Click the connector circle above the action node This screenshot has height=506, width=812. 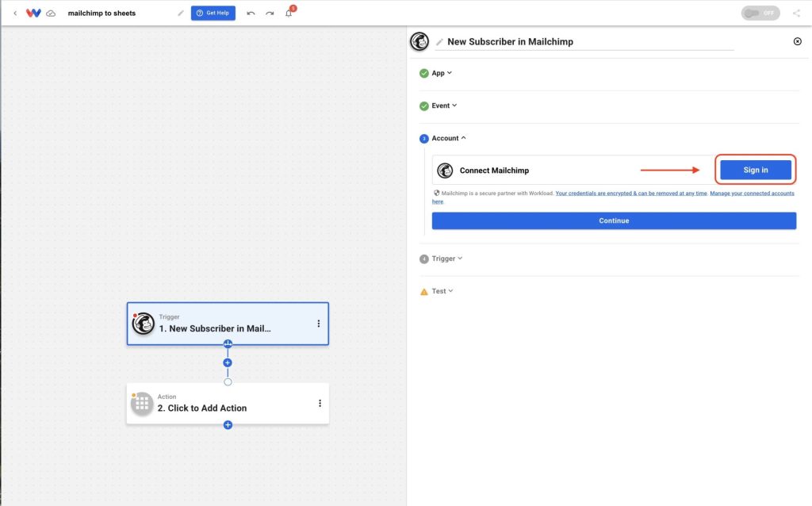point(228,382)
